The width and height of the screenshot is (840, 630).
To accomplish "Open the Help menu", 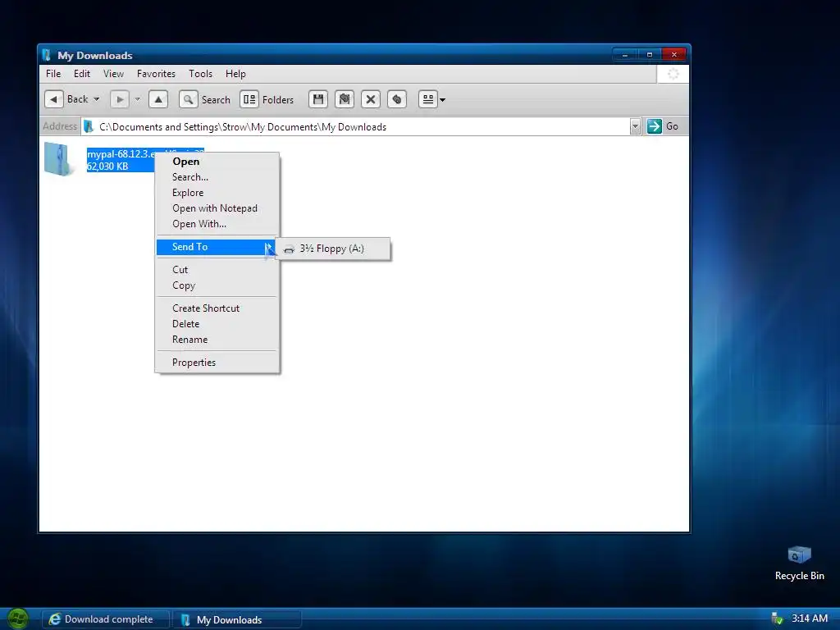I will coord(235,74).
